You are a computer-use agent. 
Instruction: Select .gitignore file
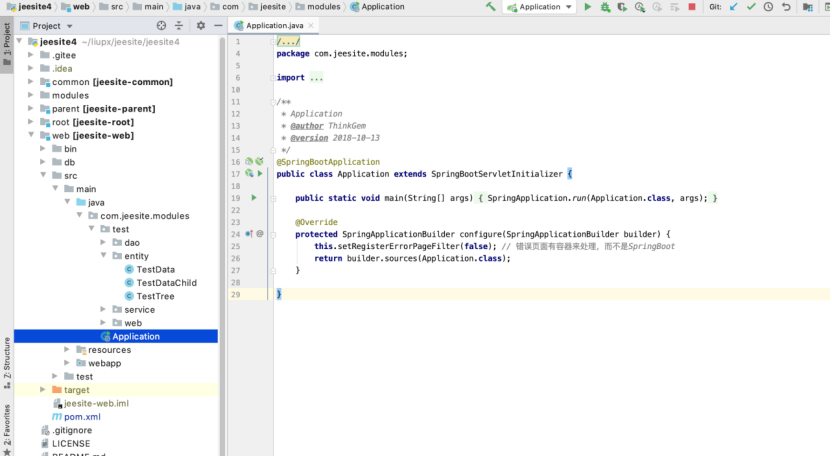[66, 430]
